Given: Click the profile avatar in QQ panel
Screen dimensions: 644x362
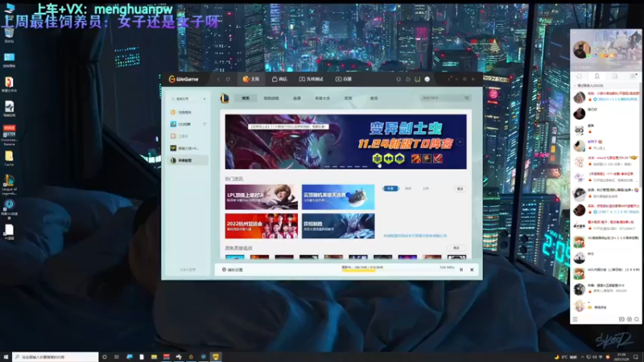Looking at the screenshot, I should point(581,49).
